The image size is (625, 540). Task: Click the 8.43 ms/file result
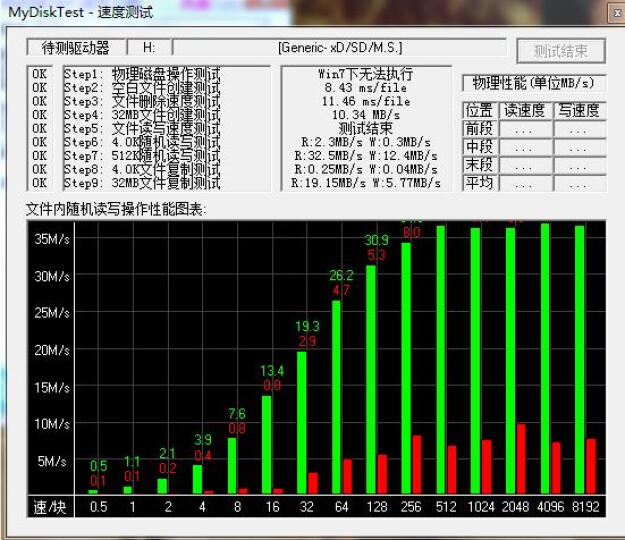(x=366, y=88)
